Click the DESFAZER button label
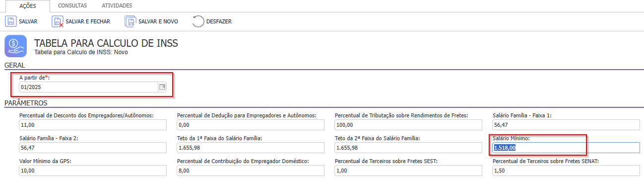Image resolution: width=644 pixels, height=180 pixels. tap(219, 21)
